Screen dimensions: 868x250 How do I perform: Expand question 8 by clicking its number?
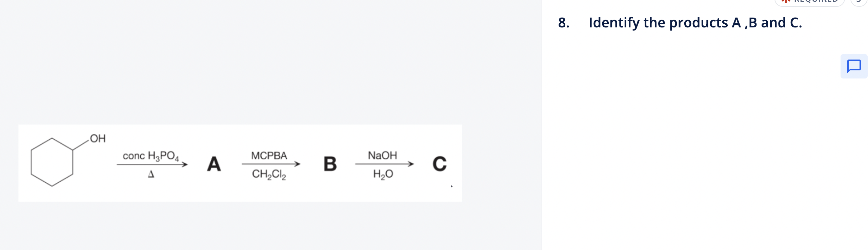563,23
